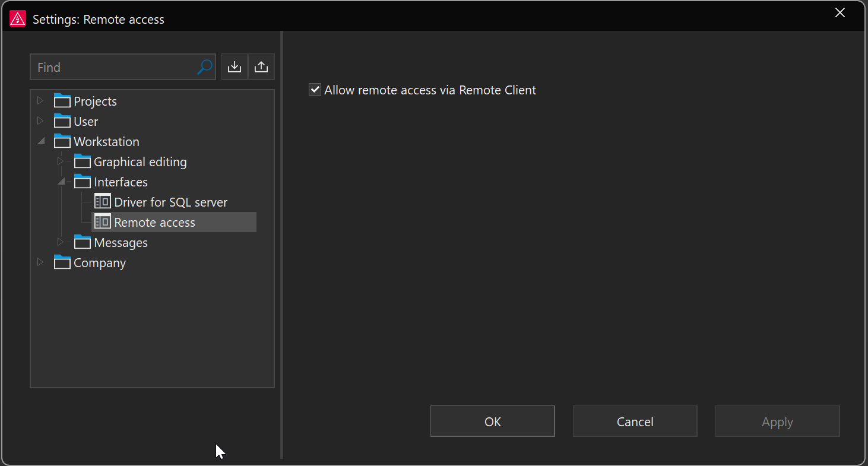Select the Interfaces label in tree
868x466 pixels.
click(121, 182)
